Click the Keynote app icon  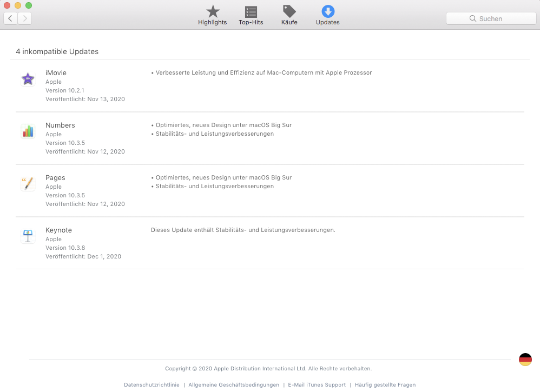28,236
